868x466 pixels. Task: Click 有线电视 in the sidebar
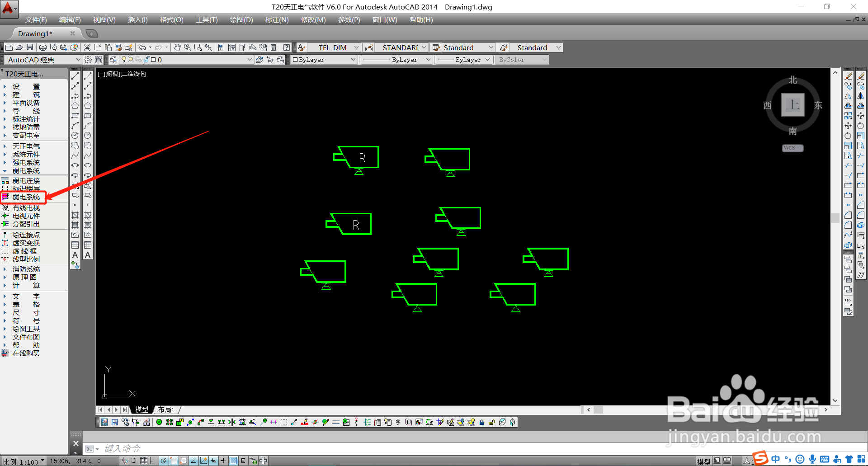(x=26, y=208)
